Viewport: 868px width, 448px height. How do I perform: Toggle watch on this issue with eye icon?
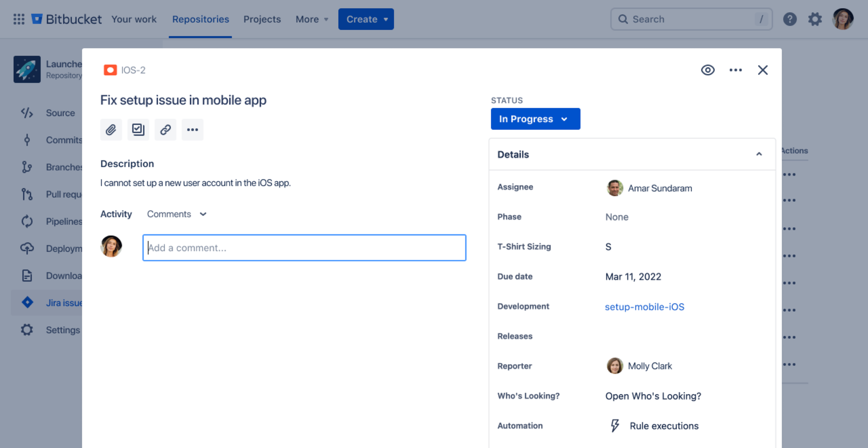708,70
